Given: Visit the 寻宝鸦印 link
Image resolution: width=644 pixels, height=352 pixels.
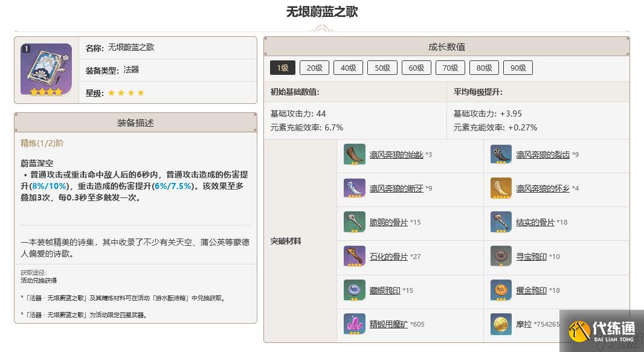Looking at the screenshot, I should 532,257.
